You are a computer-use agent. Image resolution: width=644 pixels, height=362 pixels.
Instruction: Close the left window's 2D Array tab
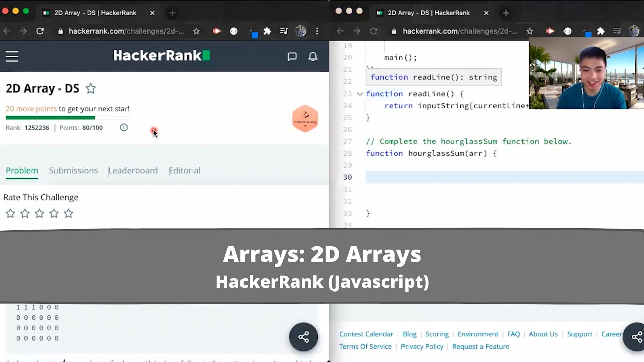[152, 13]
